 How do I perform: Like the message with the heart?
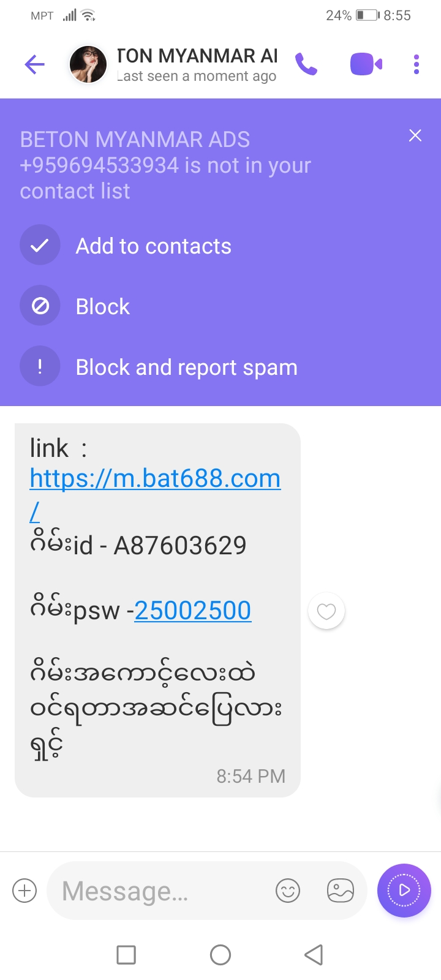pyautogui.click(x=326, y=611)
